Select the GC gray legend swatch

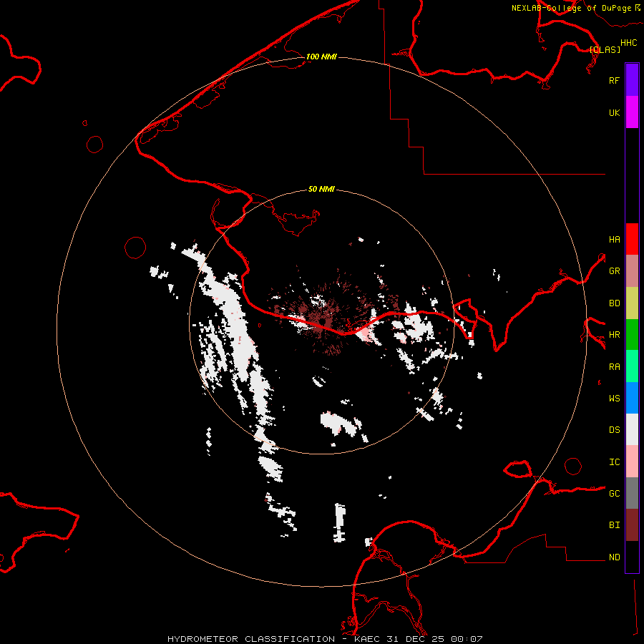[x=632, y=493]
